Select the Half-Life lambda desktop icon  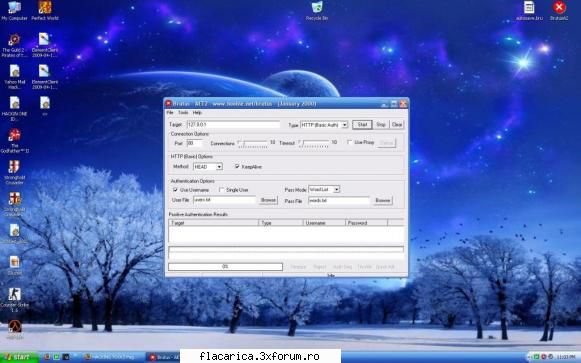point(15,330)
